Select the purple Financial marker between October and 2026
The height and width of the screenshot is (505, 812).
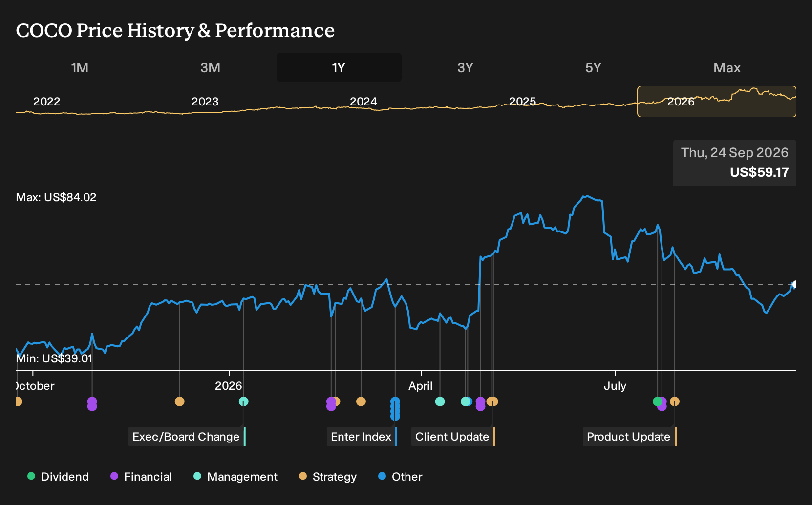coord(92,404)
